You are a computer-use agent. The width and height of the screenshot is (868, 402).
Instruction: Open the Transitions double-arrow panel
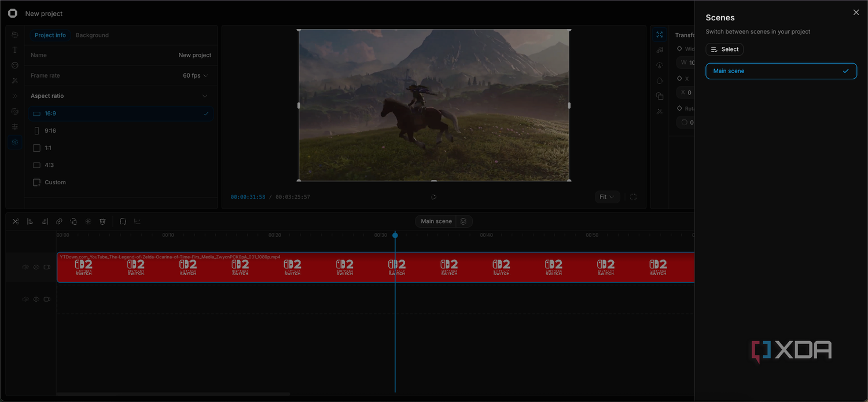click(15, 96)
